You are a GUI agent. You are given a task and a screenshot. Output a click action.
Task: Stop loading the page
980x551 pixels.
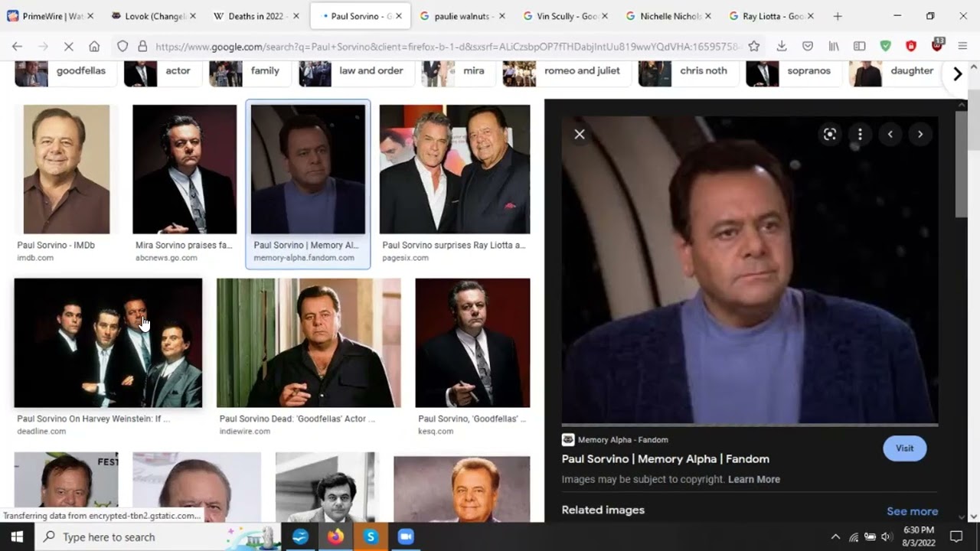68,47
